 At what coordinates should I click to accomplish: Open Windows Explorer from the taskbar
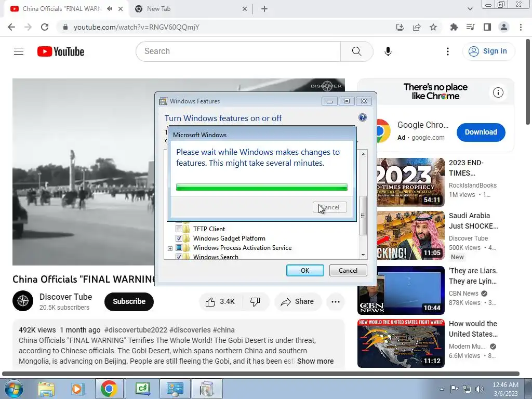coord(46,389)
